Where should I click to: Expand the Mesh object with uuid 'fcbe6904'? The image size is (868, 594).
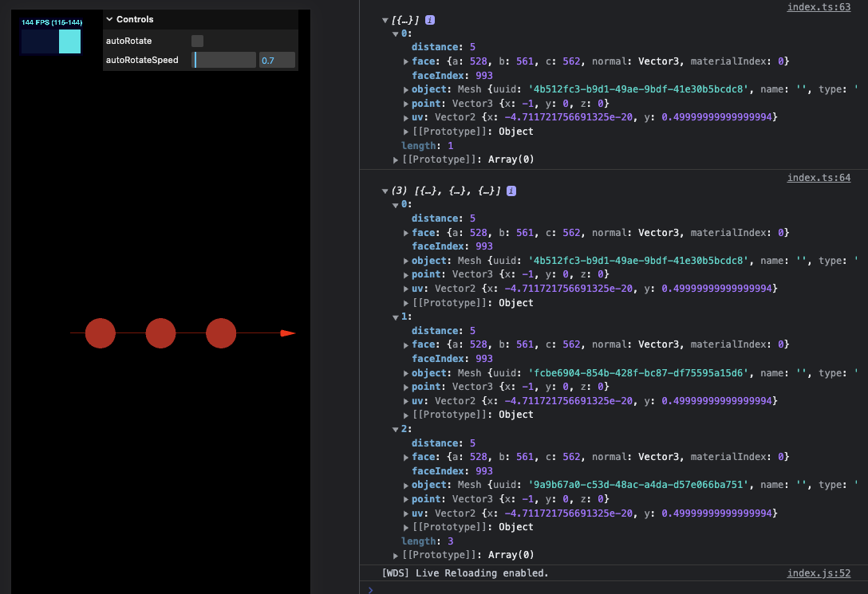(x=407, y=373)
